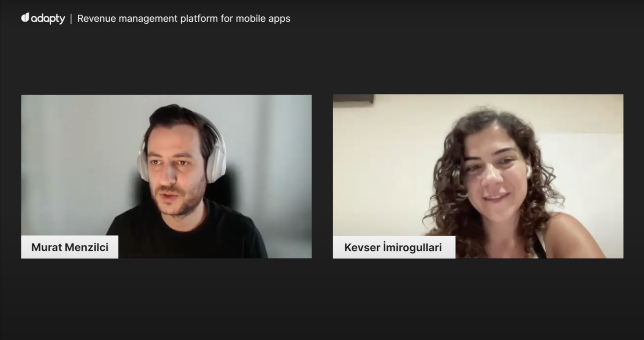Screen dimensions: 644x340
Task: Click the adapty wordmark text
Action: [48, 19]
